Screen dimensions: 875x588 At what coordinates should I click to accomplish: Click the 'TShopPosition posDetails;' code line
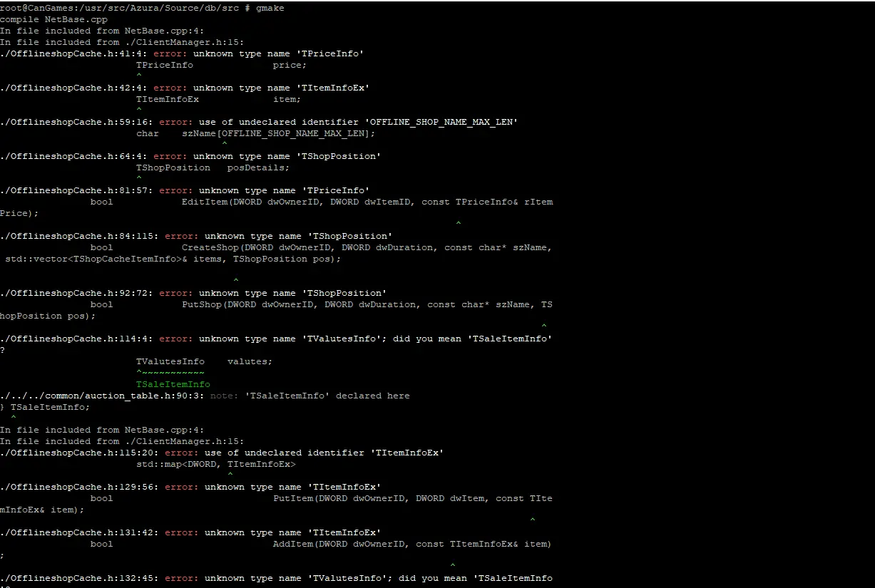pyautogui.click(x=213, y=167)
